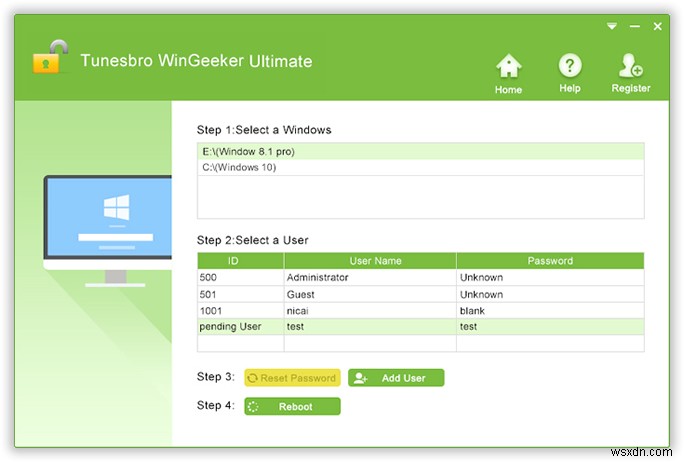
Task: Click the Password column header
Action: point(550,261)
